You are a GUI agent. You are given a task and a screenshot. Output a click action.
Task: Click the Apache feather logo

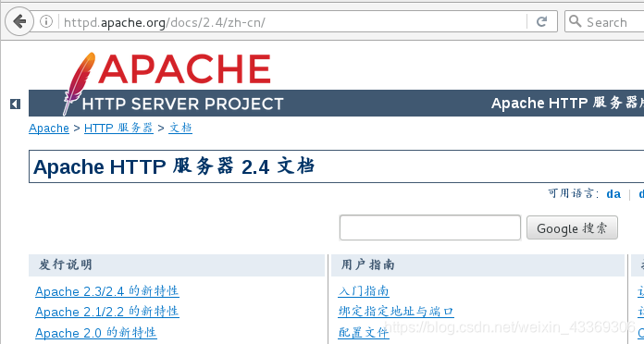point(78,83)
